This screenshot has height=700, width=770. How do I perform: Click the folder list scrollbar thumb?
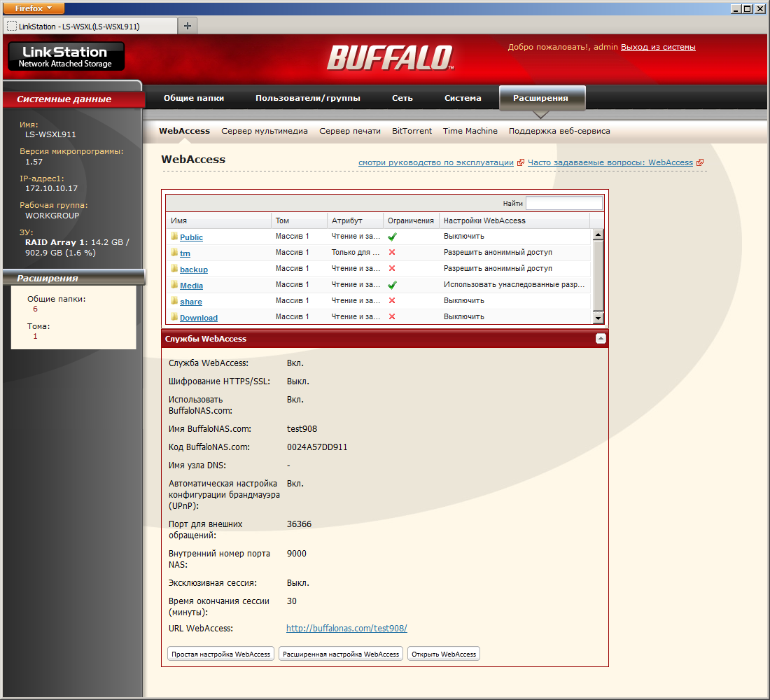tap(598, 276)
